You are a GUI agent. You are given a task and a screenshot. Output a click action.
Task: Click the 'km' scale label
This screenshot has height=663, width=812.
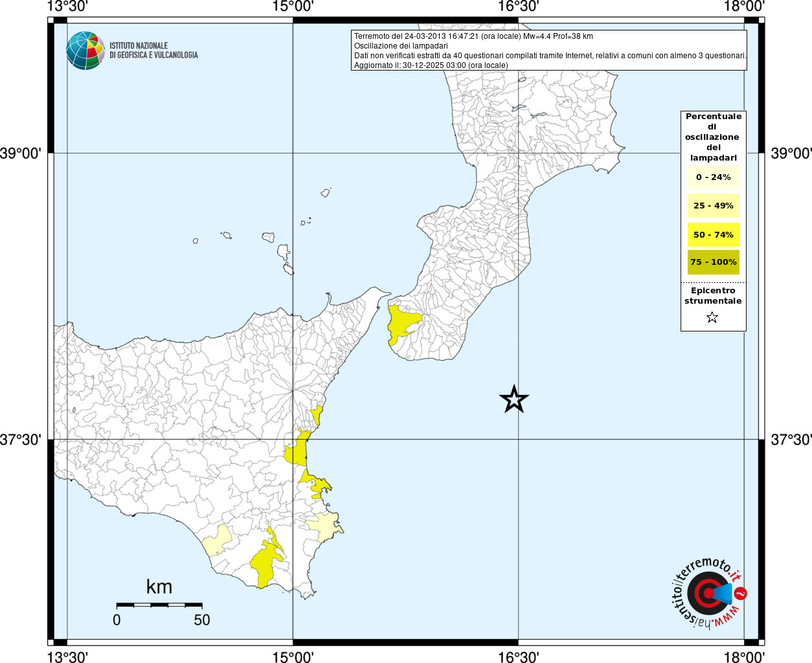click(159, 587)
